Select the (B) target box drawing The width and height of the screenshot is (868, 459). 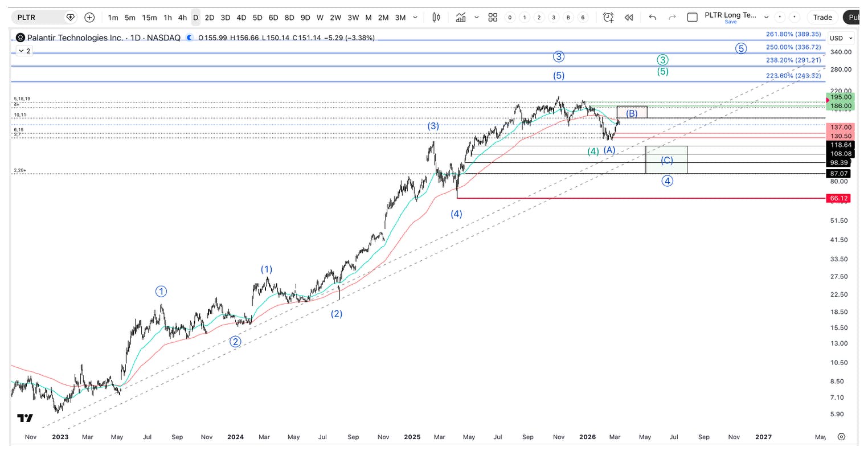click(632, 113)
